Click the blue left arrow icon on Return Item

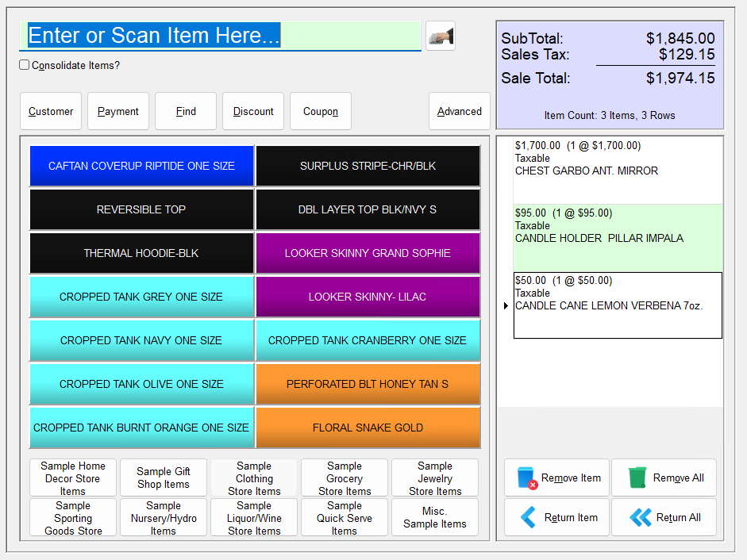(527, 517)
